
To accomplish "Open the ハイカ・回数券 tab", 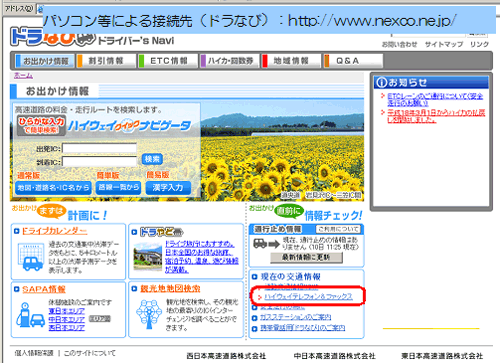I will (x=230, y=61).
